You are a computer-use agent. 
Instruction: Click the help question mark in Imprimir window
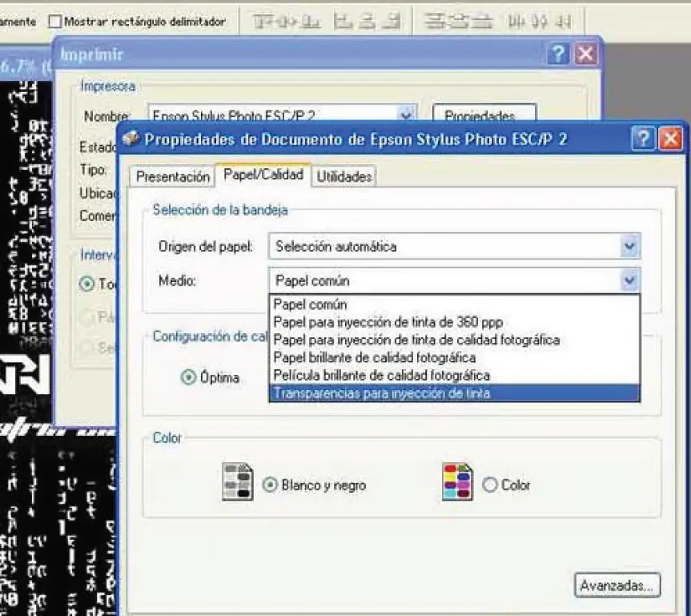tap(558, 54)
